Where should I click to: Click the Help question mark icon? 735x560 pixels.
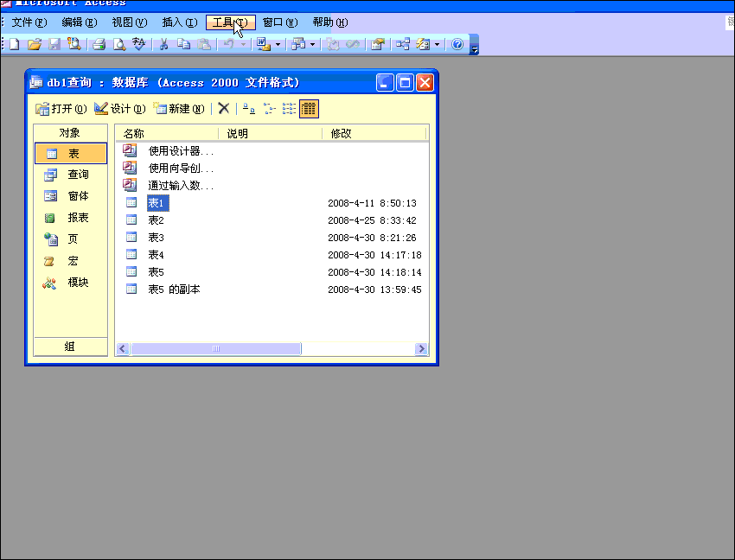click(457, 45)
